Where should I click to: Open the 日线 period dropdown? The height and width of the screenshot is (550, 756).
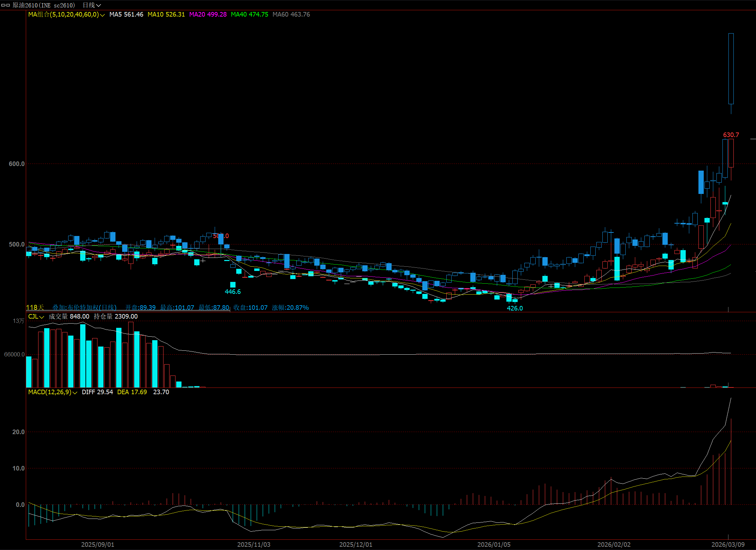[91, 5]
